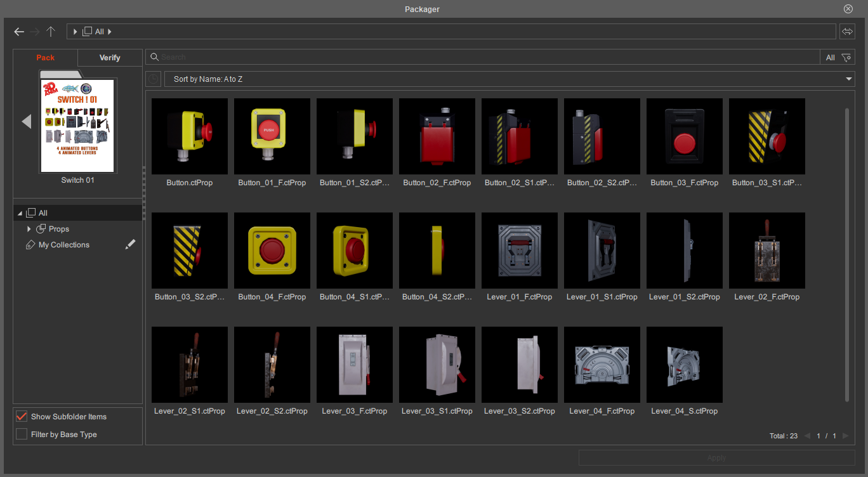Click the Lever_02_S1.ctProp file name
The width and height of the screenshot is (868, 477).
(190, 411)
